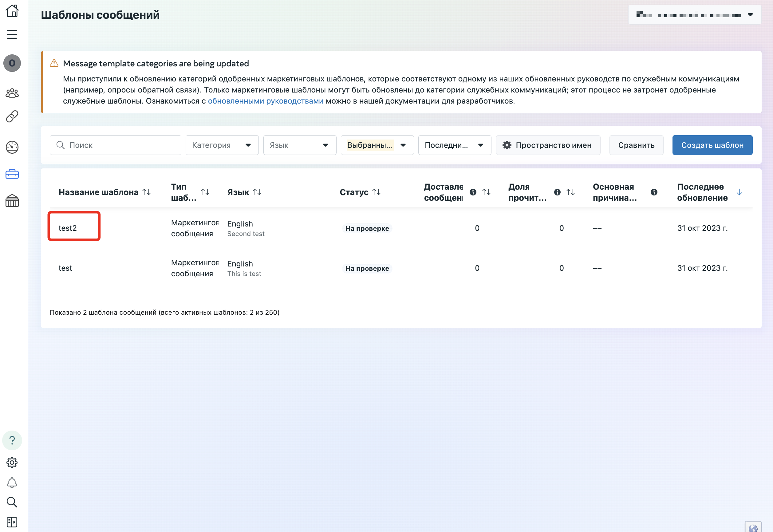Image resolution: width=773 pixels, height=532 pixels.
Task: Click templates count footer text
Action: pos(165,312)
